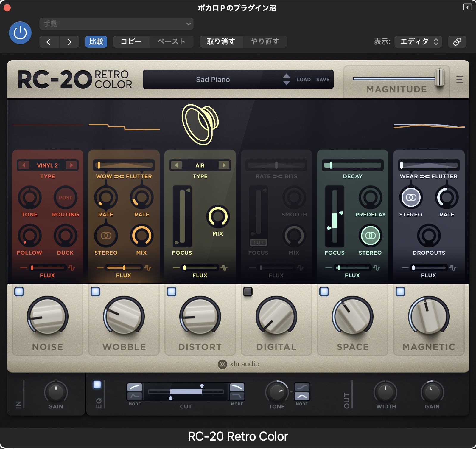The image size is (476, 449).
Task: Open the エディタ view dropdown
Action: 418,42
